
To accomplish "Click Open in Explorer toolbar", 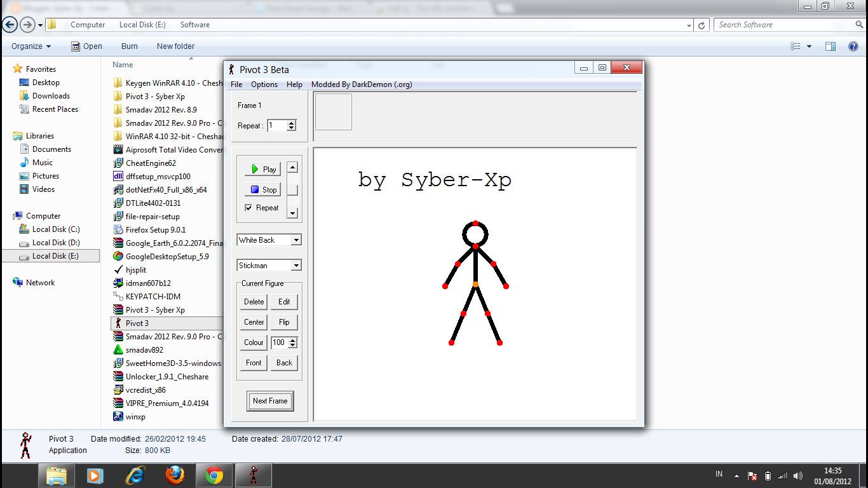I will (86, 46).
